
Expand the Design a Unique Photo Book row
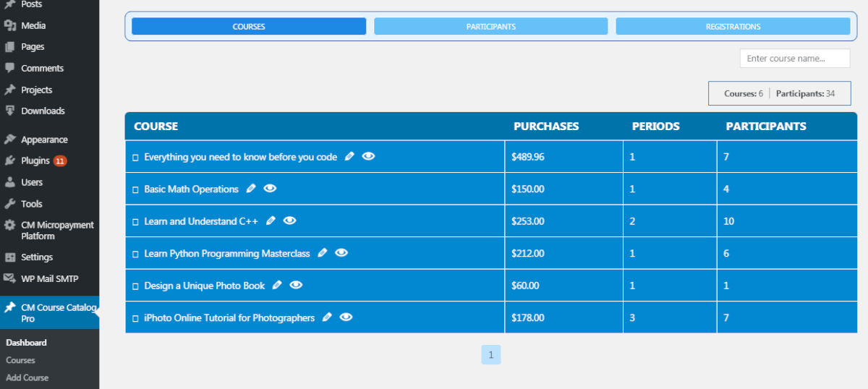135,286
